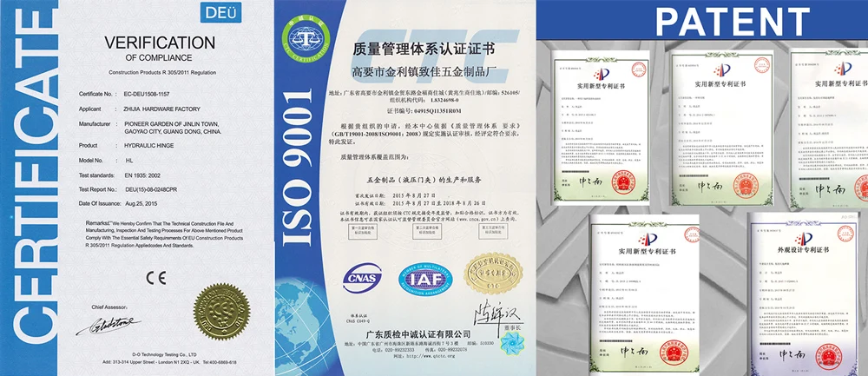Click 'D-O Technology Testing Co., LTD' footer
The height and width of the screenshot is (376, 868).
click(164, 353)
